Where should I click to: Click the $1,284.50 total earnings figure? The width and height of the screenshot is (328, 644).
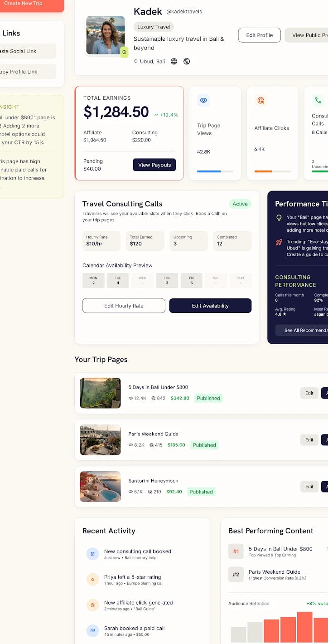click(x=116, y=112)
